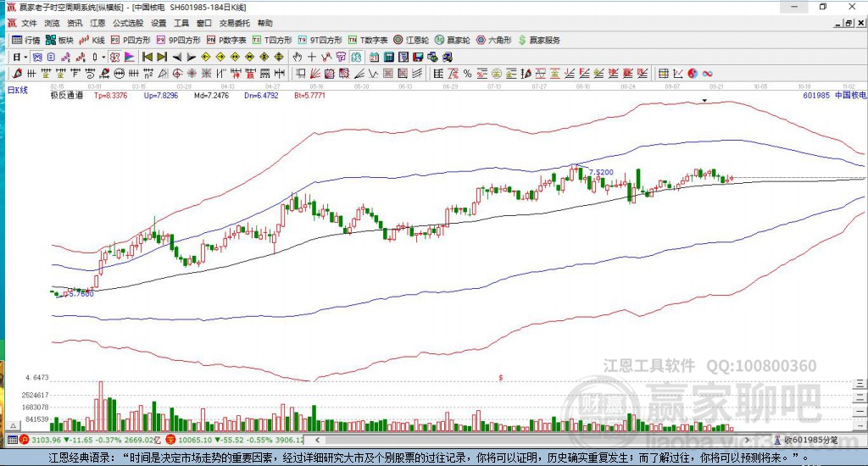868x466 pixels.
Task: Open the 江恩 menu
Action: coord(97,23)
